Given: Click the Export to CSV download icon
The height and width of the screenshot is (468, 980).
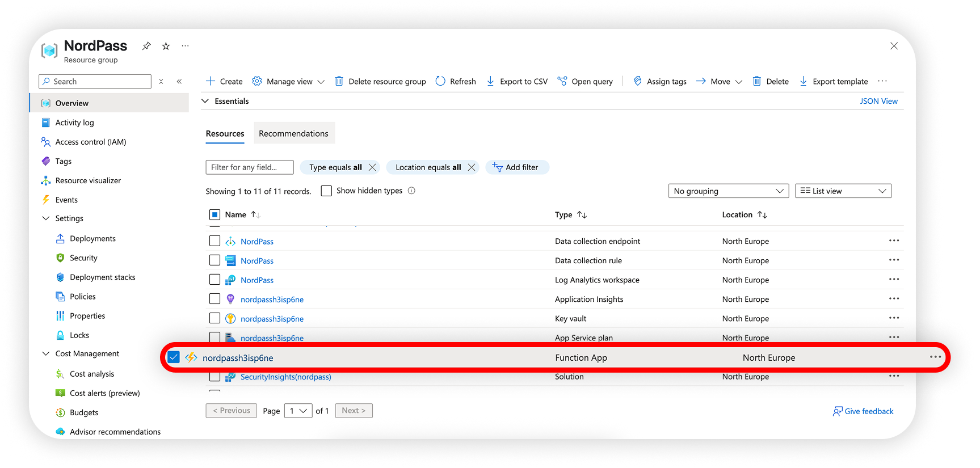Looking at the screenshot, I should 490,81.
